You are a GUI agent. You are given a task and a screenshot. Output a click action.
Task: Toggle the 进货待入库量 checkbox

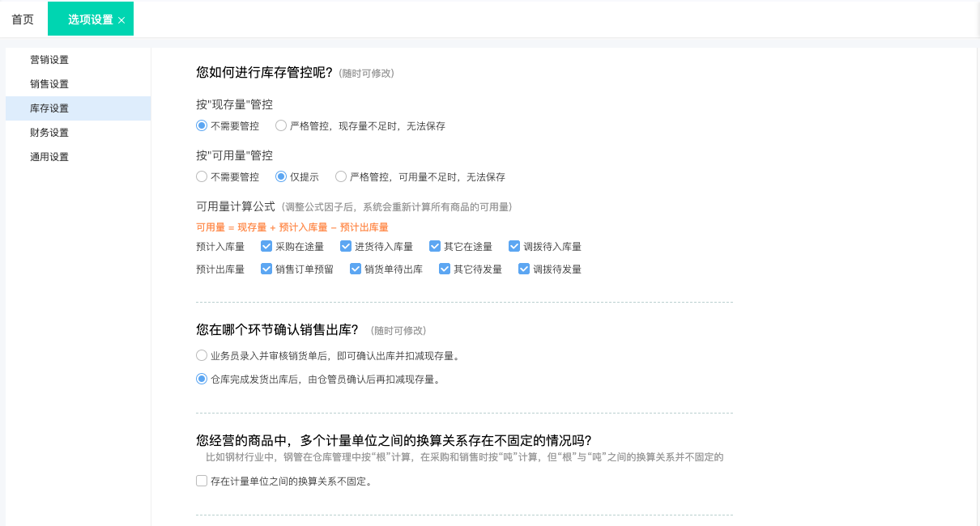(346, 246)
